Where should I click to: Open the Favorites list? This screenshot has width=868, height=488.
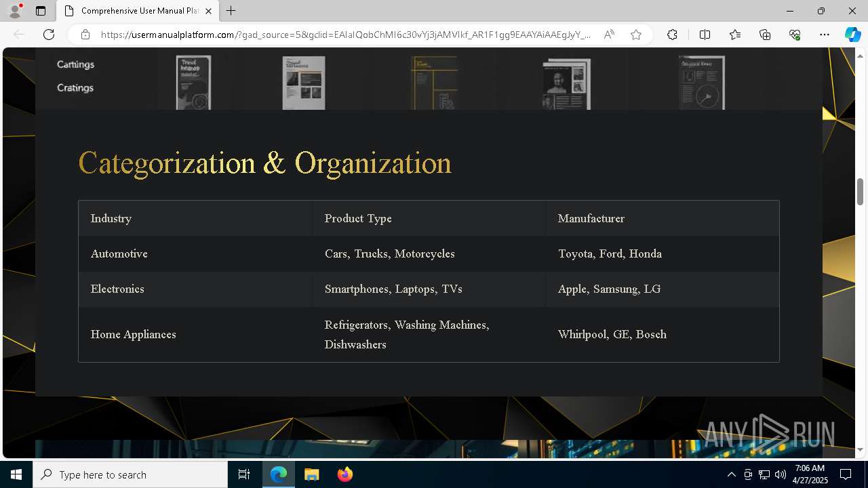735,35
